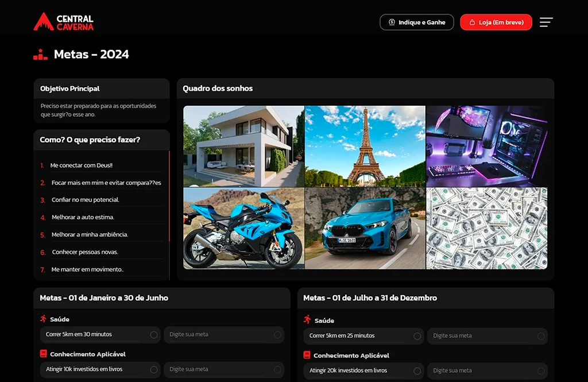Screen dimensions: 588x382
Task: Mark 'Correr 5km em 30 minutos' as done
Action: (x=154, y=335)
